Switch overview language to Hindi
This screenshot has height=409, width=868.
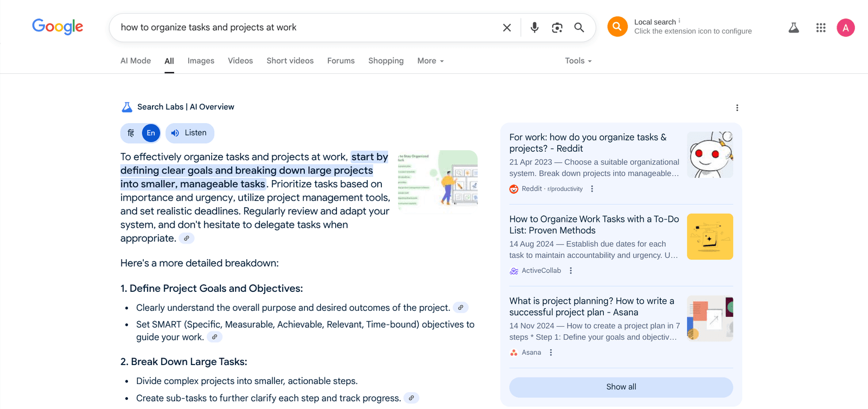131,133
